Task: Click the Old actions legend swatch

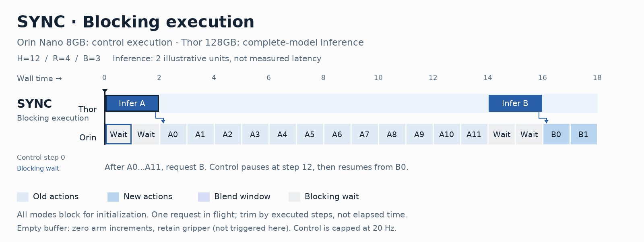Action: tap(23, 197)
